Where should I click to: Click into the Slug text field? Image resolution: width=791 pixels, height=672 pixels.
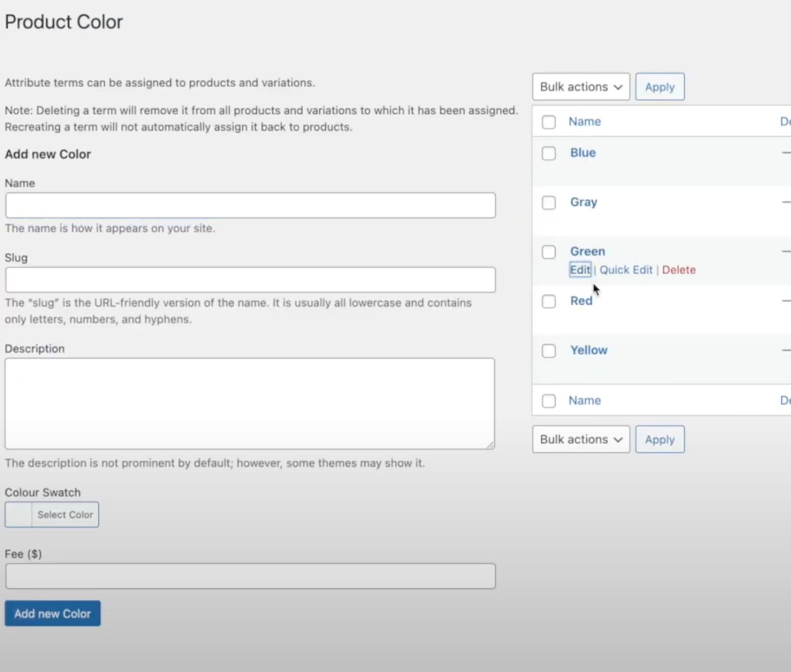[x=250, y=280]
